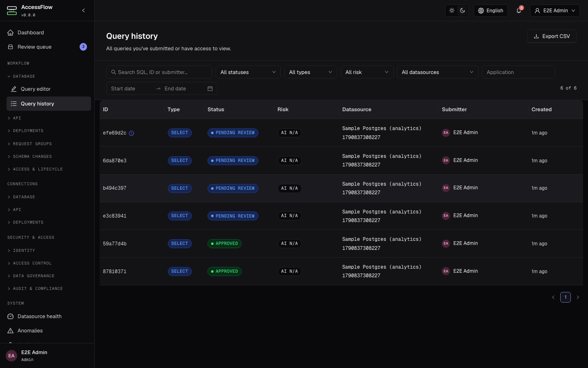Image resolution: width=588 pixels, height=368 pixels.
Task: Open the All datasources filter
Action: (438, 72)
